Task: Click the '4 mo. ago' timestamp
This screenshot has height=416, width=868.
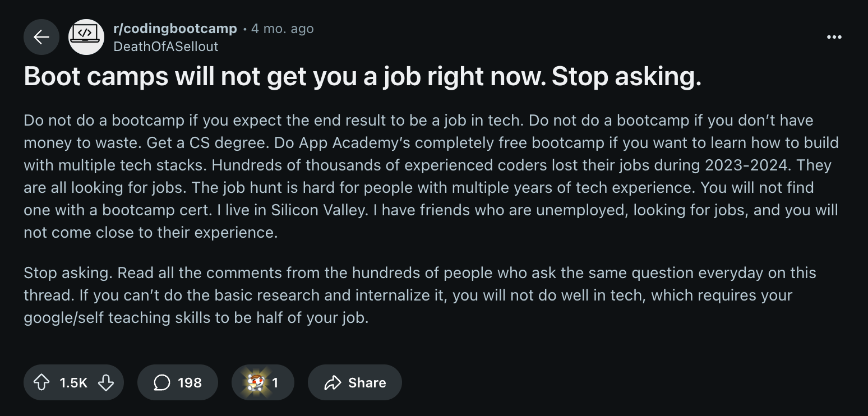Action: (x=283, y=29)
